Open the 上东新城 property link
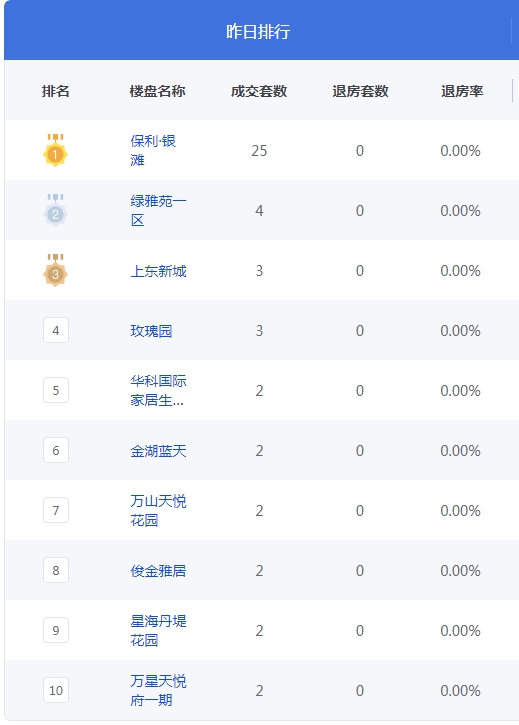 click(x=158, y=271)
